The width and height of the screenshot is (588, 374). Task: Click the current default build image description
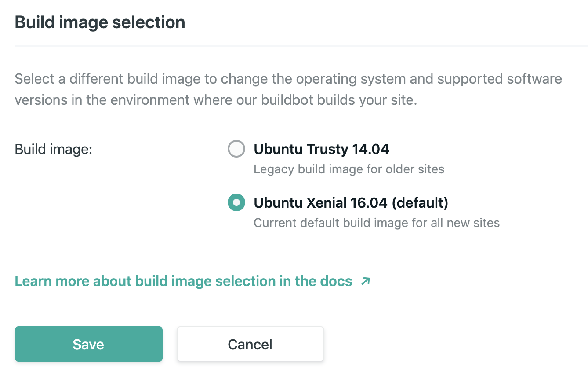coord(377,223)
